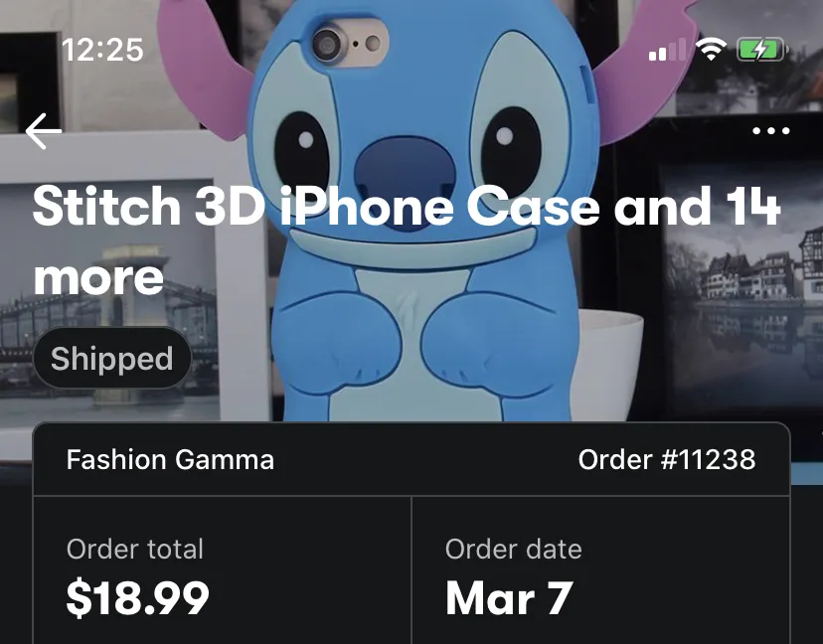The image size is (823, 644).
Task: Select the Order date Mar 7 cell
Action: coord(601,570)
